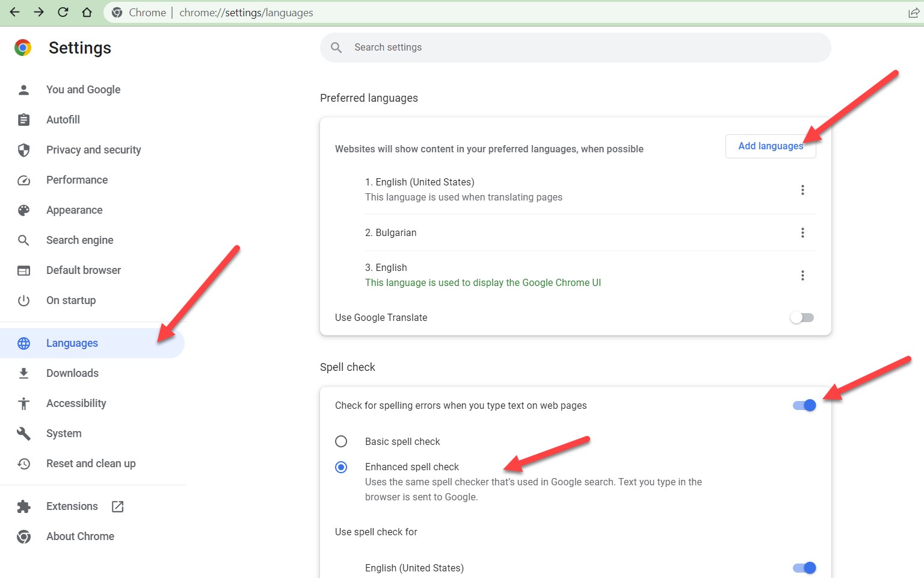Open Extensions page link
Viewport: 924px width, 578px height.
tap(72, 506)
